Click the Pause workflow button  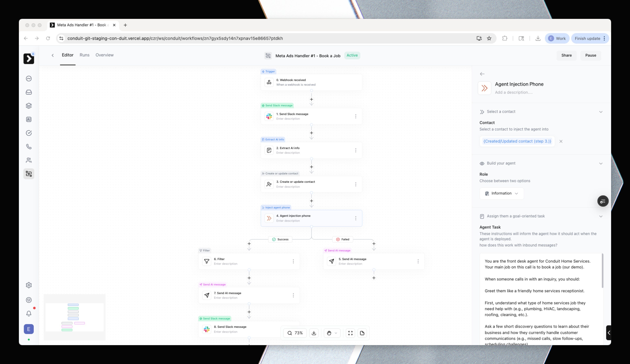coord(591,55)
